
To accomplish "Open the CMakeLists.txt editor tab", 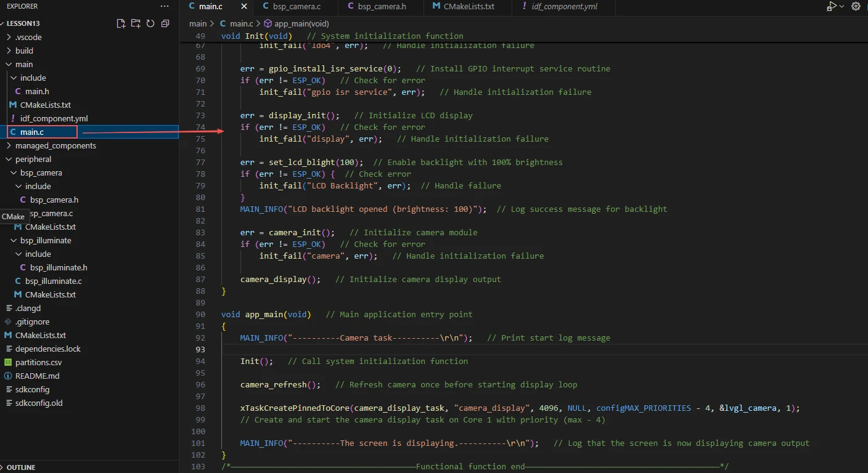I will pos(469,7).
